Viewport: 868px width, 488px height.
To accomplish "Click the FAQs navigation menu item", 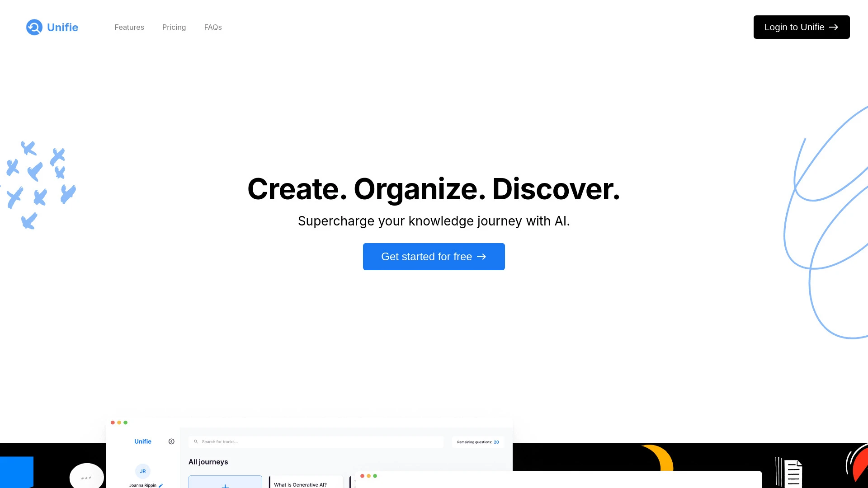I will coord(213,27).
